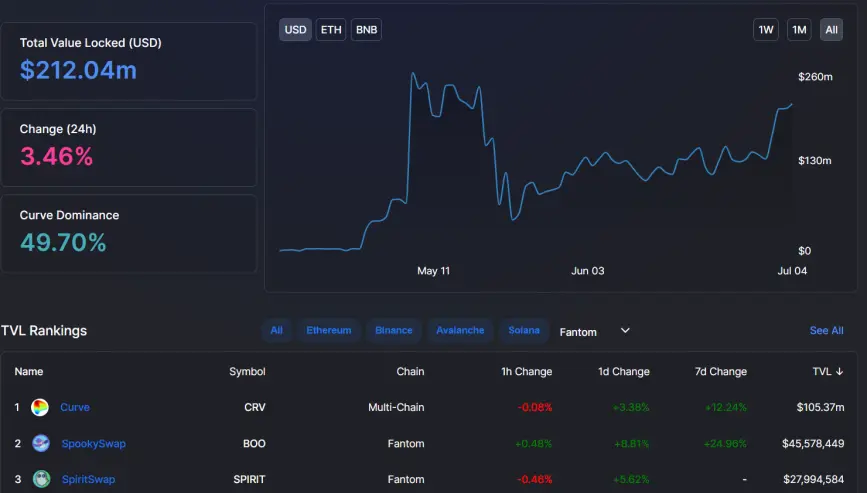Click the Multi-Chain cell for Curve
867x493 pixels.
(396, 407)
